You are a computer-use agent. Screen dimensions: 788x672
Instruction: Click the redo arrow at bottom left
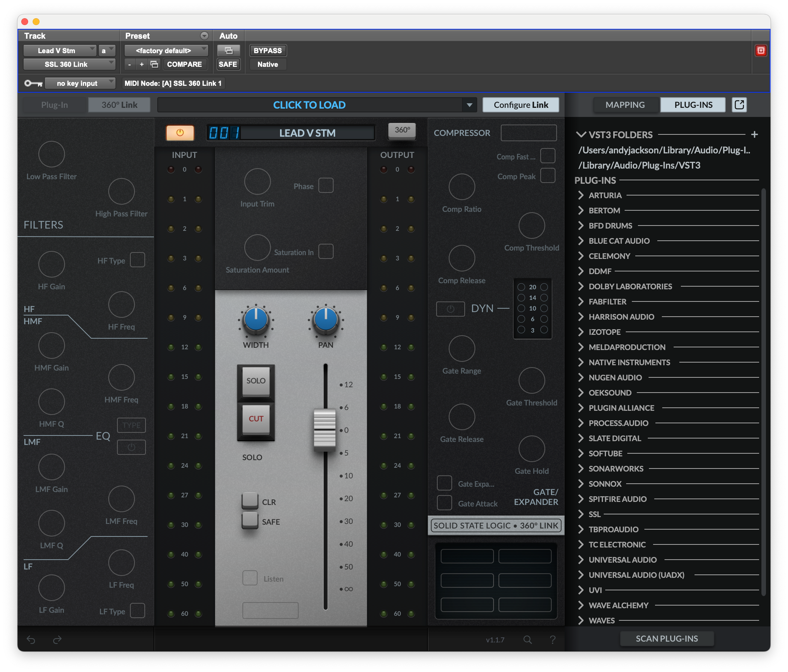pos(57,640)
